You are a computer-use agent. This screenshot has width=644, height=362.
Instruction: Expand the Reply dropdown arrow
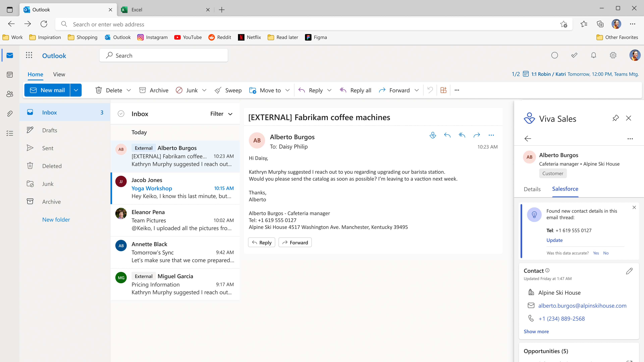(x=329, y=90)
